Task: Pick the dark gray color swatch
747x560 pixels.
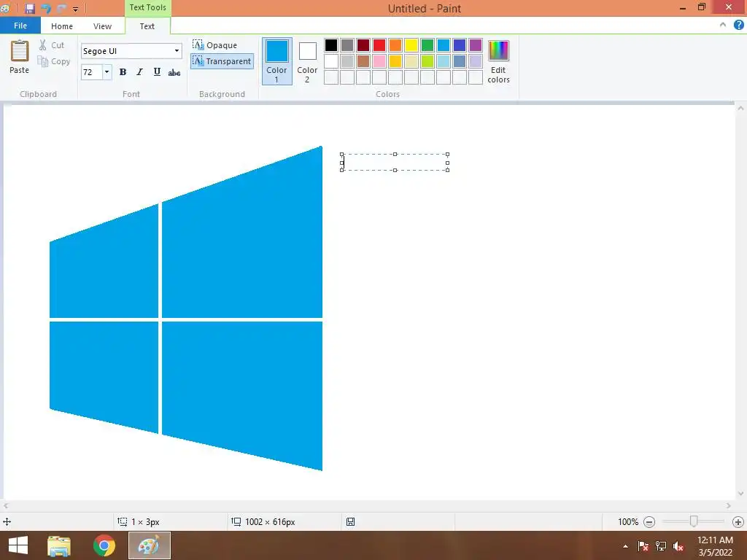Action: click(347, 45)
